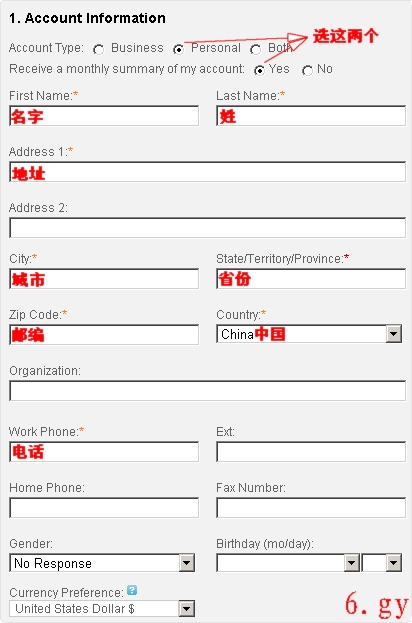
Task: Click the Fax Number field
Action: (311, 508)
